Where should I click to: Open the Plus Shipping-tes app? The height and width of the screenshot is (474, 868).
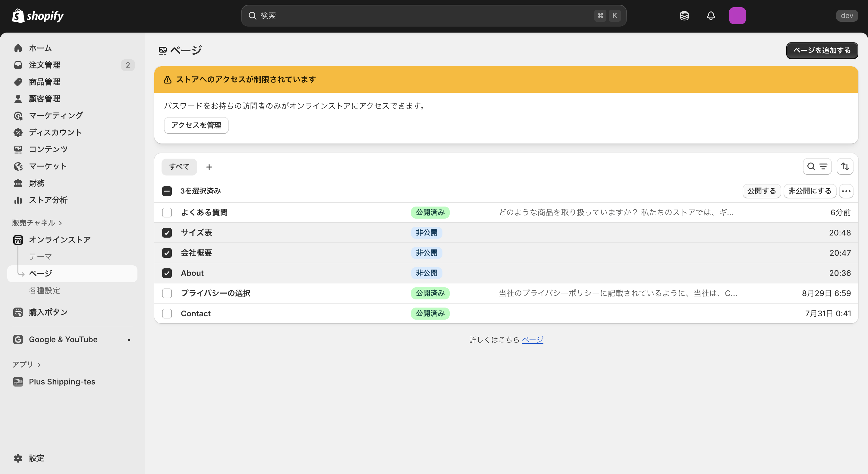point(62,382)
